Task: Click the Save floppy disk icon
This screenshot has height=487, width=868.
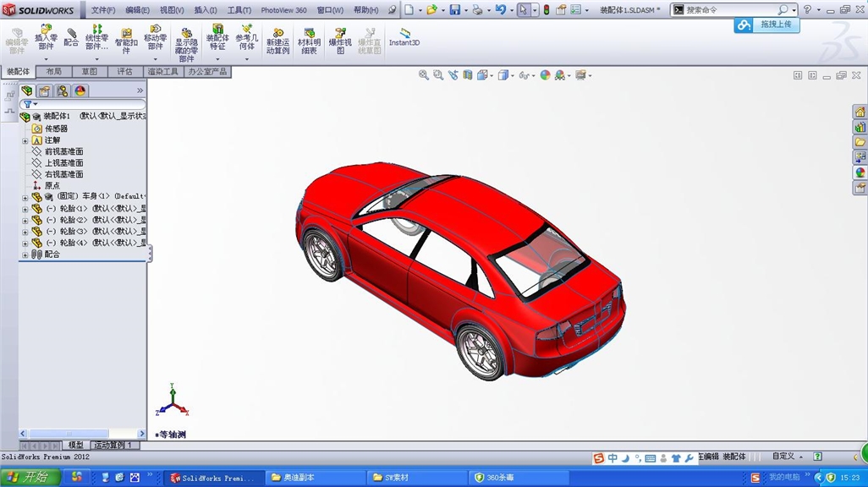Action: (455, 10)
